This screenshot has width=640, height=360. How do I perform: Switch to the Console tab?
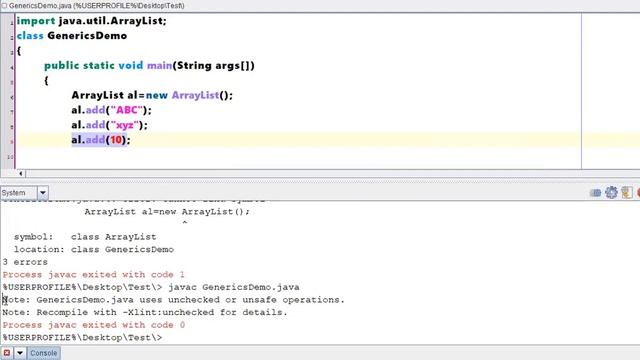(44, 353)
